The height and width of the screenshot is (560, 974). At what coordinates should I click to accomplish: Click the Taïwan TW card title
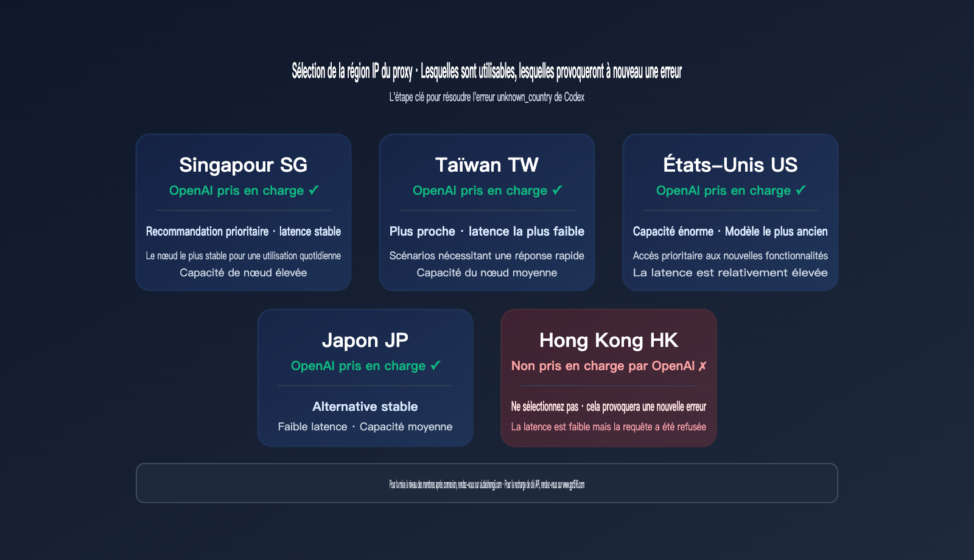pos(487,165)
